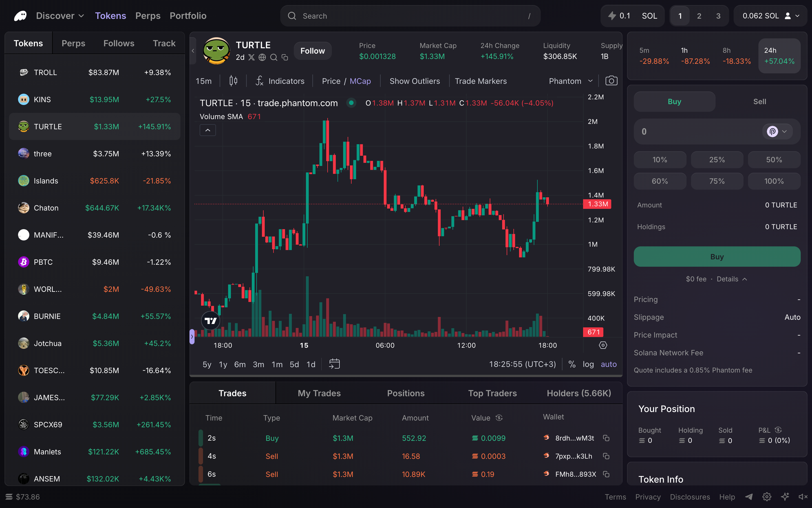This screenshot has height=508, width=812.
Task: Open Telegram paper-plane icon in footer
Action: coord(749,497)
